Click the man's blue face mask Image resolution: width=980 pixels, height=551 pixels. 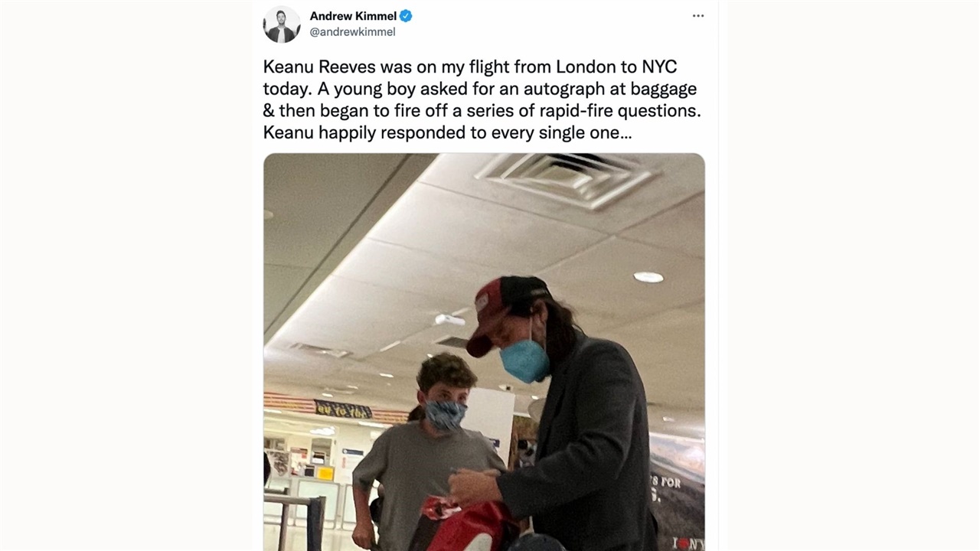click(525, 360)
